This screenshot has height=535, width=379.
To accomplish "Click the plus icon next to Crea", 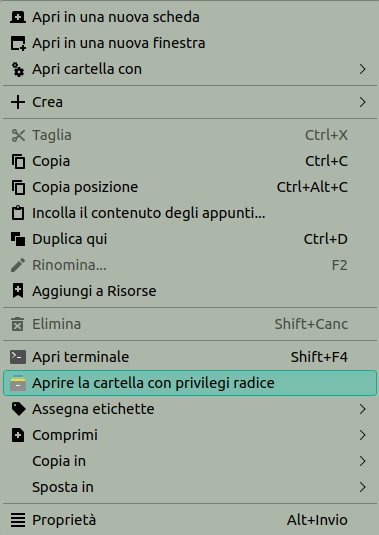I will click(x=18, y=102).
